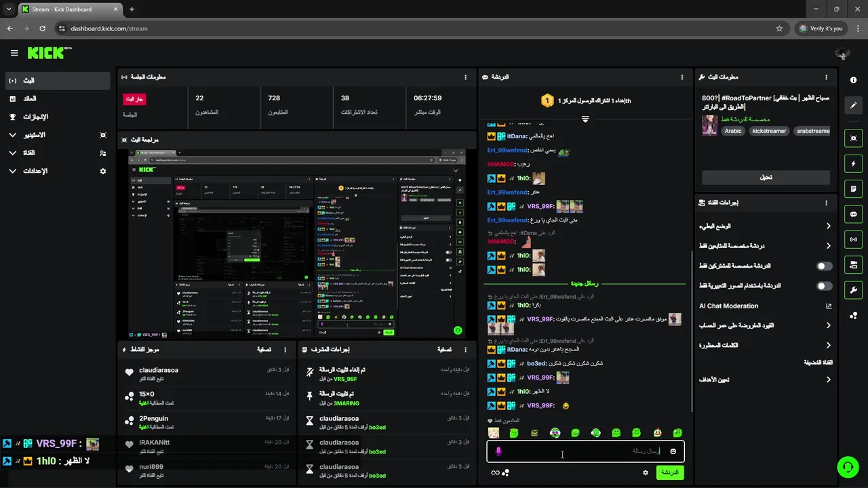This screenshot has height=488, width=868.
Task: Click 3MARING in moderator actions
Action: (x=347, y=403)
